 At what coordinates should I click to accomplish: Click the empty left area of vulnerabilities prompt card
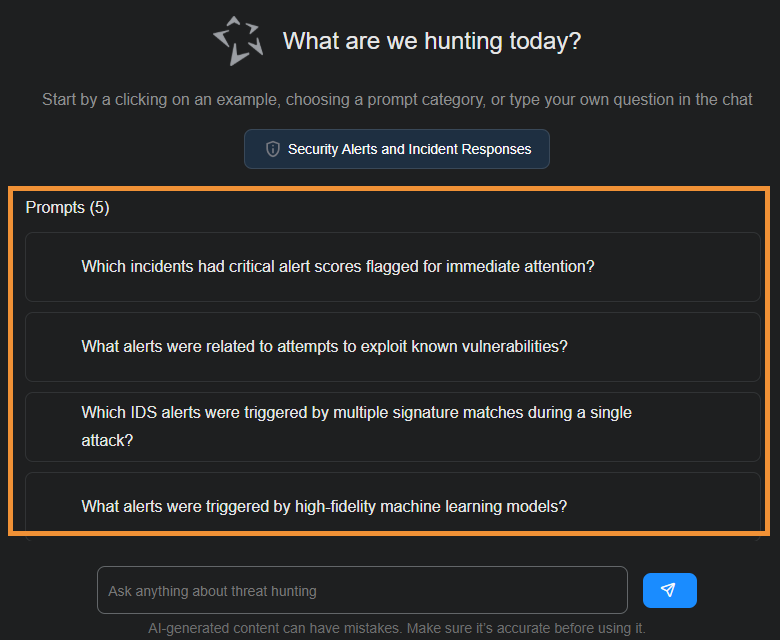pos(52,347)
